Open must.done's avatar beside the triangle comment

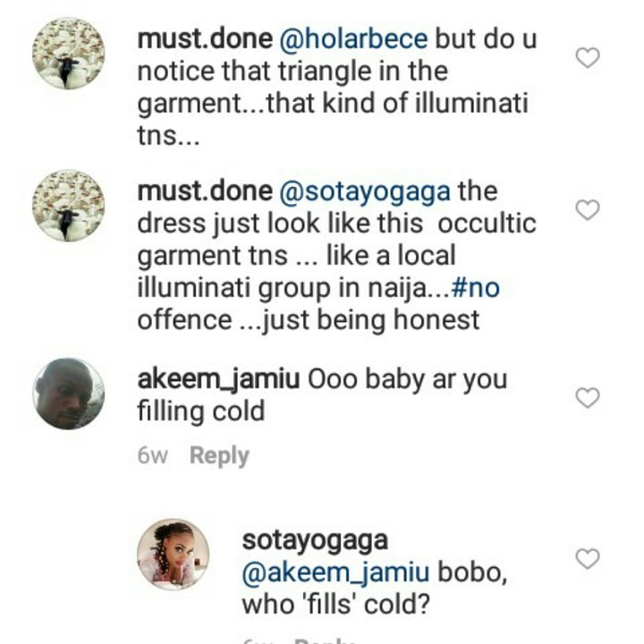(x=68, y=53)
